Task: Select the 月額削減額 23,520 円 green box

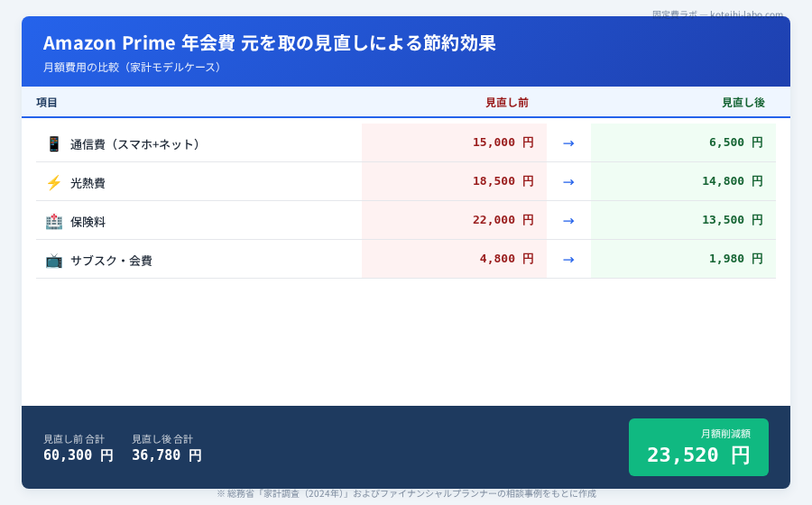Action: tap(698, 447)
